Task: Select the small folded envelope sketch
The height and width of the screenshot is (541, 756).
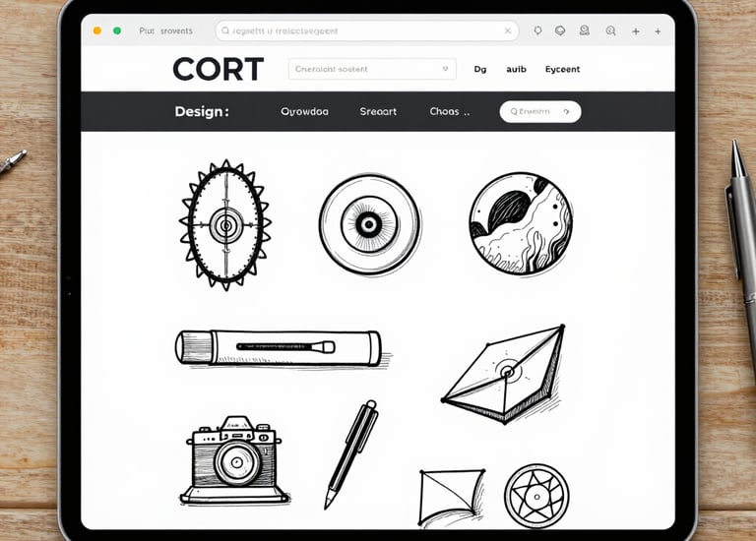Action: [x=452, y=497]
